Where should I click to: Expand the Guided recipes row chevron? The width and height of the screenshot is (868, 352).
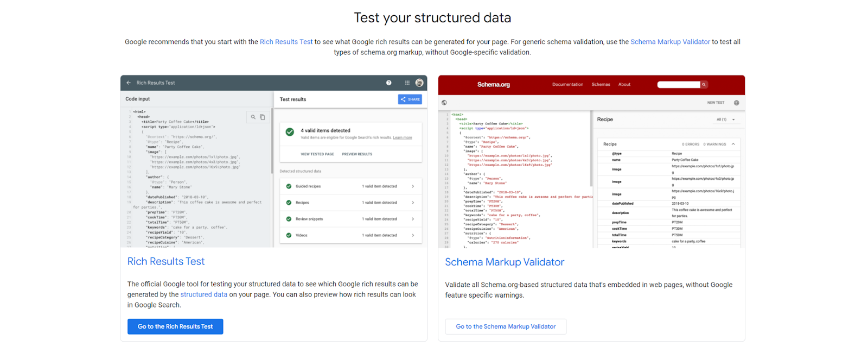[413, 186]
